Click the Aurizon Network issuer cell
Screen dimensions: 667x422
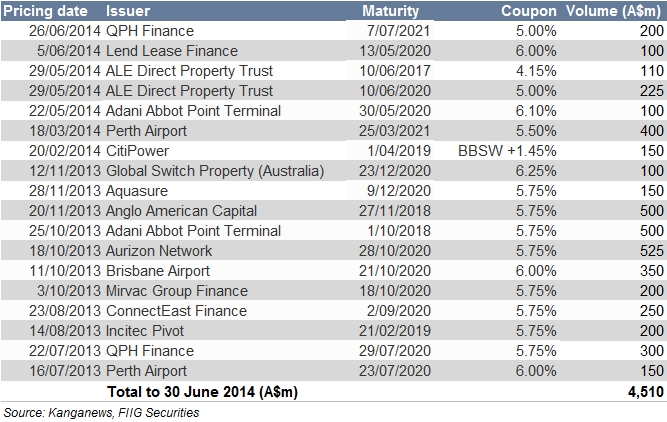click(x=160, y=251)
